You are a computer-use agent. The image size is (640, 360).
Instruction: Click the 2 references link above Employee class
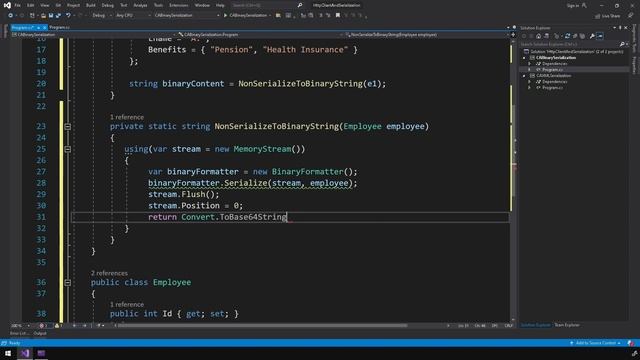click(x=109, y=273)
